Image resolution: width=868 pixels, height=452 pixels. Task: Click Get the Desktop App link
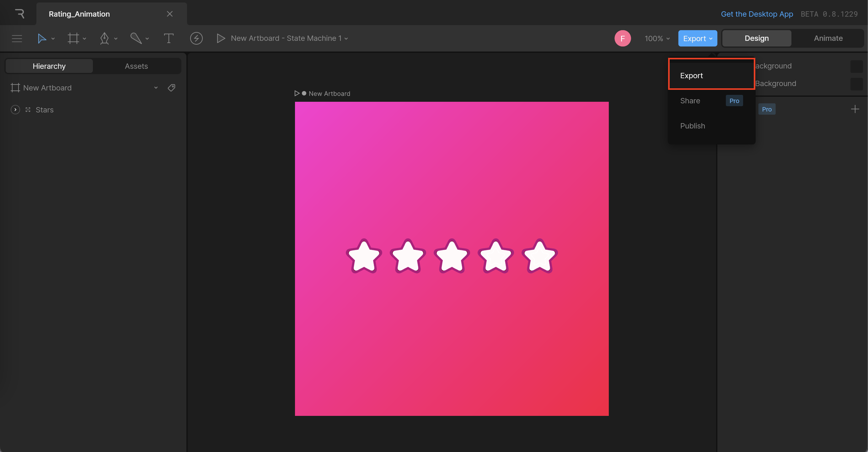click(757, 14)
